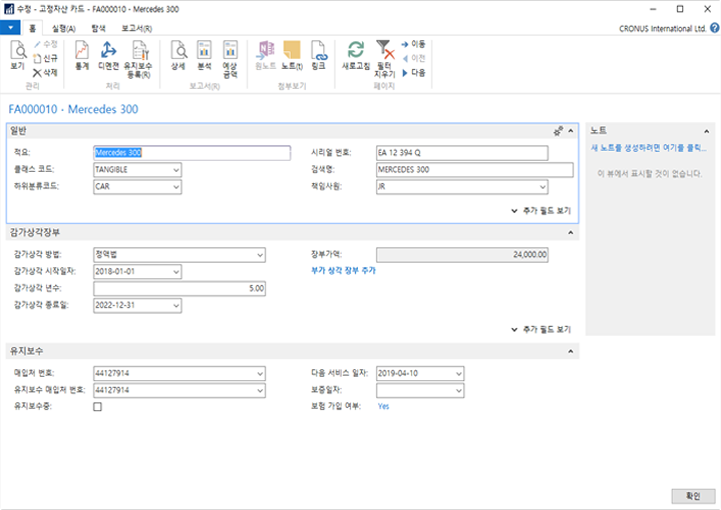Image resolution: width=721 pixels, height=510 pixels.
Task: Click the 장부가액 field showing 24,000.00
Action: [462, 255]
